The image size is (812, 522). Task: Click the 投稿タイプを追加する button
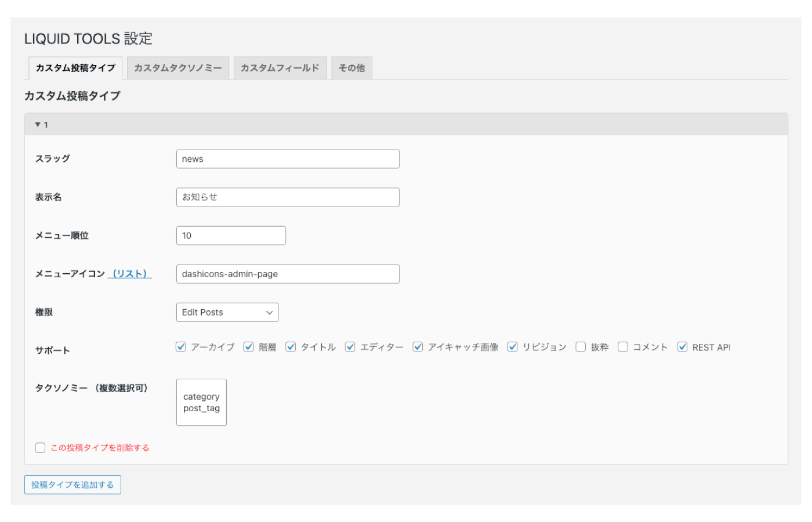click(x=72, y=485)
